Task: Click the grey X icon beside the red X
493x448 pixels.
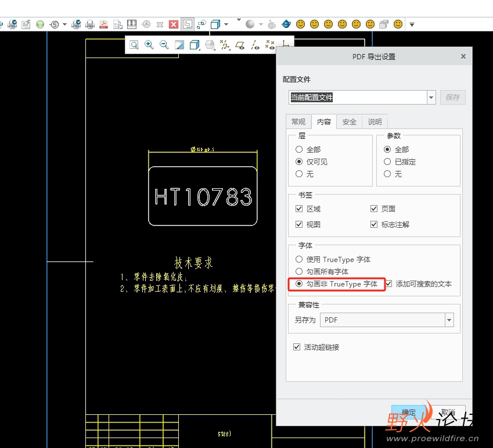Action: [x=160, y=24]
